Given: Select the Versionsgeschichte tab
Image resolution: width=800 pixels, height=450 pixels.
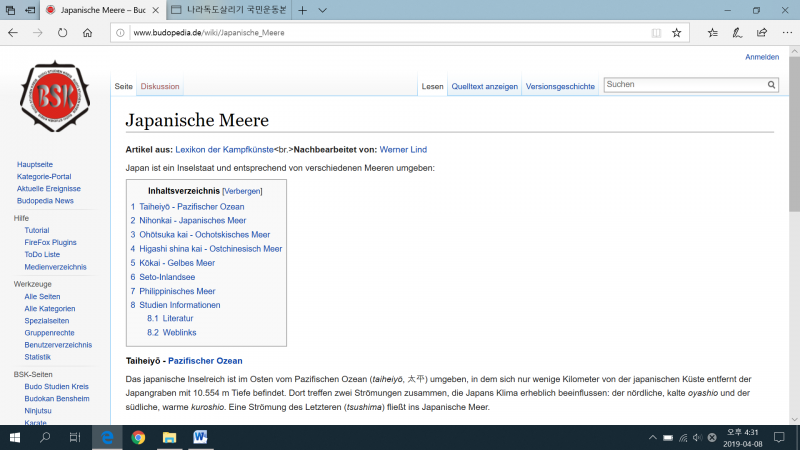Looking at the screenshot, I should click(560, 87).
